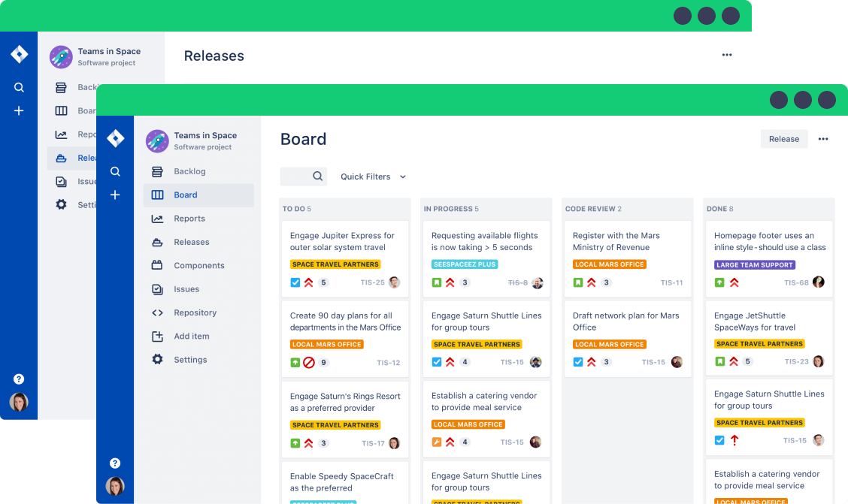Click assignee avatar on TIS-25 card
Screen dimensions: 848x504
394,282
